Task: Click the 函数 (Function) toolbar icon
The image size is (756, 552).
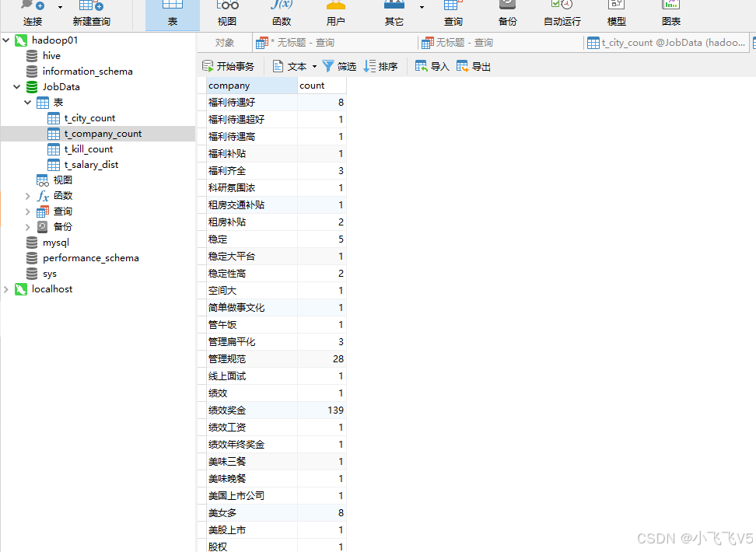Action: pos(281,13)
